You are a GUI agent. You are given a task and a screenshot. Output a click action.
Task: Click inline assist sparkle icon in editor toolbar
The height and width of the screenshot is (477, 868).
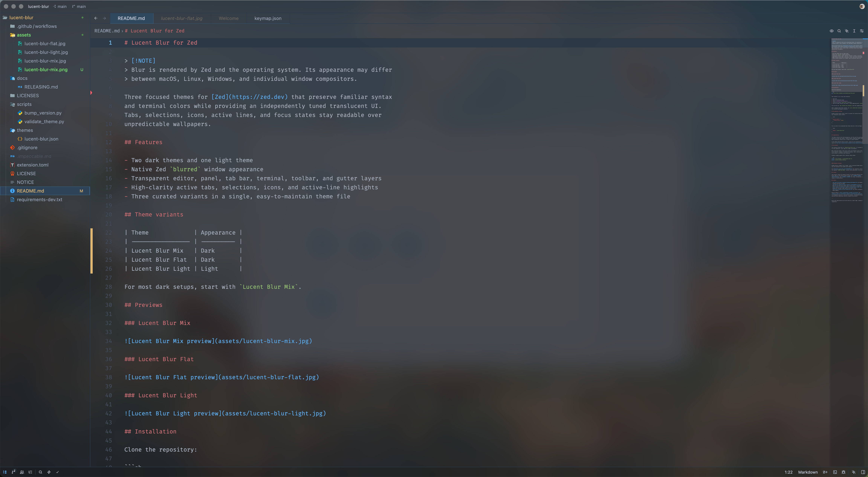(847, 31)
